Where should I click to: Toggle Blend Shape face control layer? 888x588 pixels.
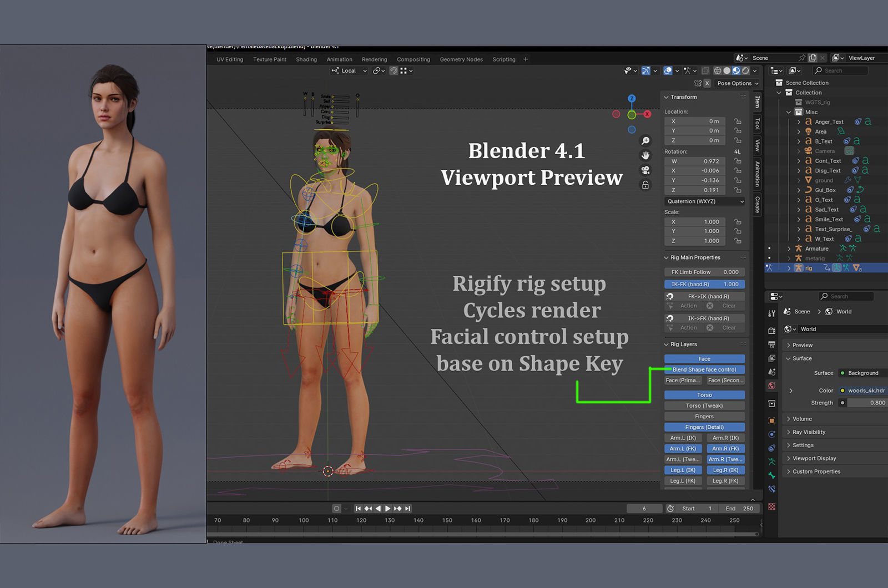tap(704, 369)
